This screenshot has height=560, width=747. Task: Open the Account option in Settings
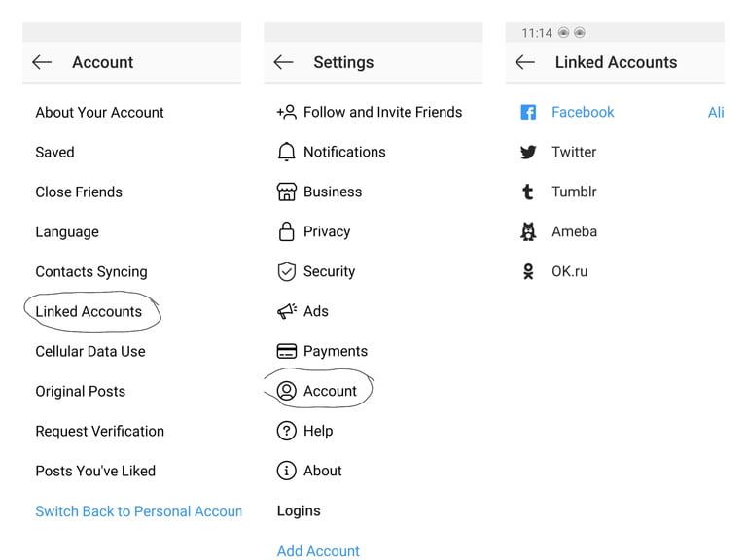click(330, 391)
